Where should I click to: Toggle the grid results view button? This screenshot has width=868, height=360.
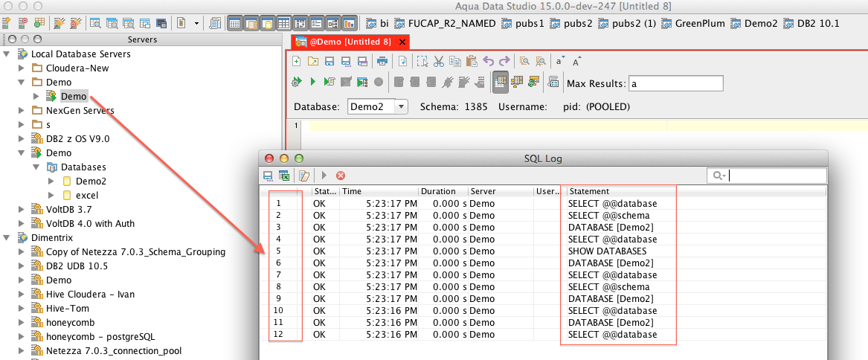coord(501,82)
